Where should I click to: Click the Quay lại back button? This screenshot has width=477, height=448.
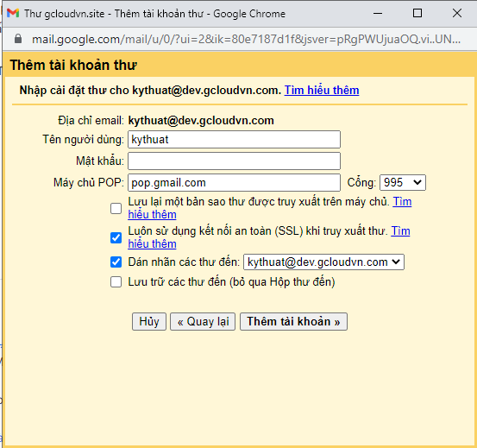203,321
